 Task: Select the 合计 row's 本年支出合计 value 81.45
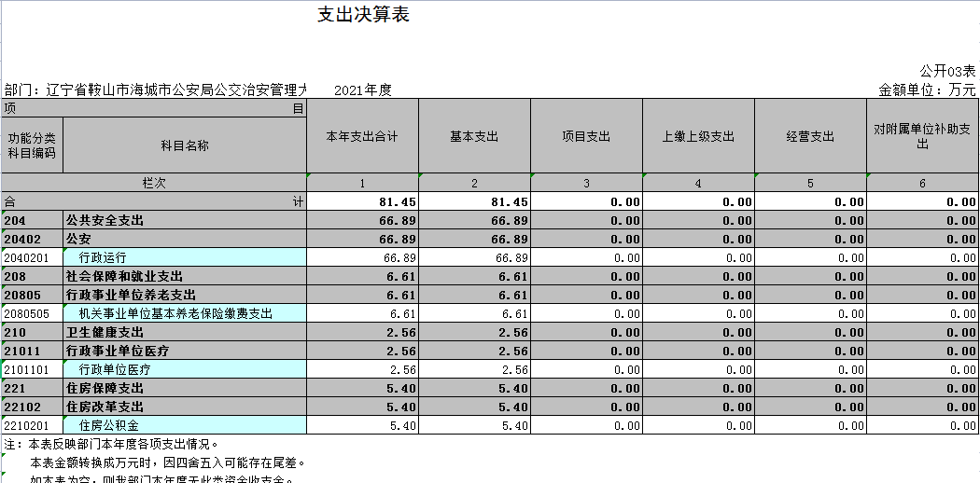[x=362, y=201]
